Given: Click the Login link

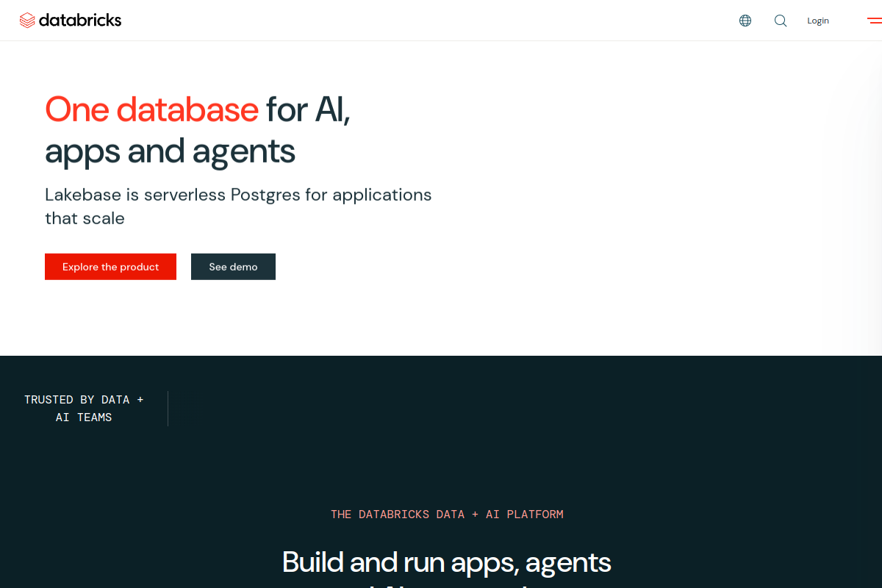Looking at the screenshot, I should 818,21.
